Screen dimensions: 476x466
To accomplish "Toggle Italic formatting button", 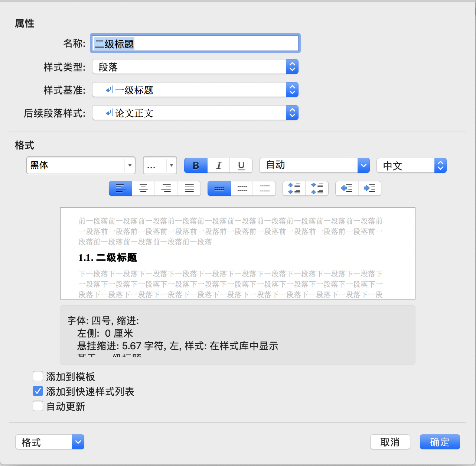I will point(219,165).
